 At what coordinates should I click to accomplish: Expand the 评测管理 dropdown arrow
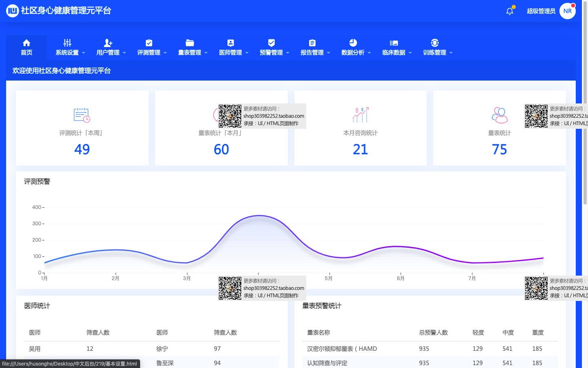pos(165,53)
